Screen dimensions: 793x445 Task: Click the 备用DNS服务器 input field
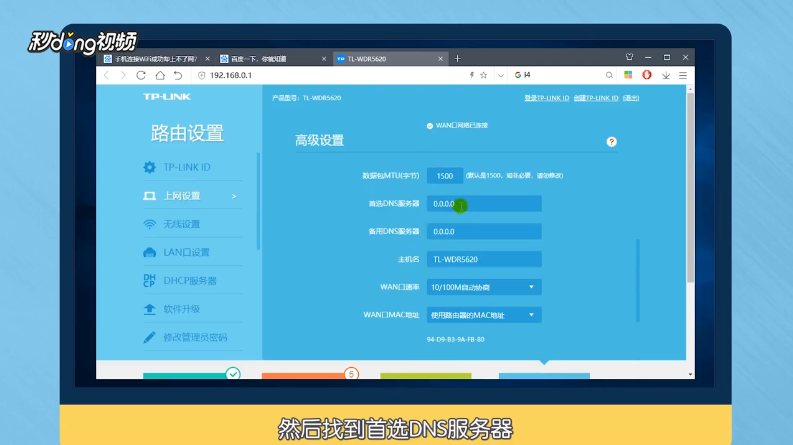tap(484, 232)
